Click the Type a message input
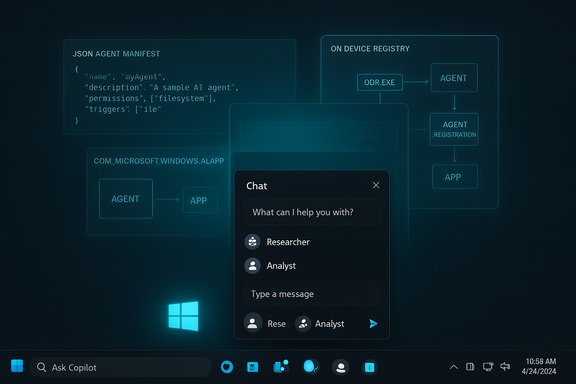Image resolution: width=576 pixels, height=384 pixels. [312, 294]
